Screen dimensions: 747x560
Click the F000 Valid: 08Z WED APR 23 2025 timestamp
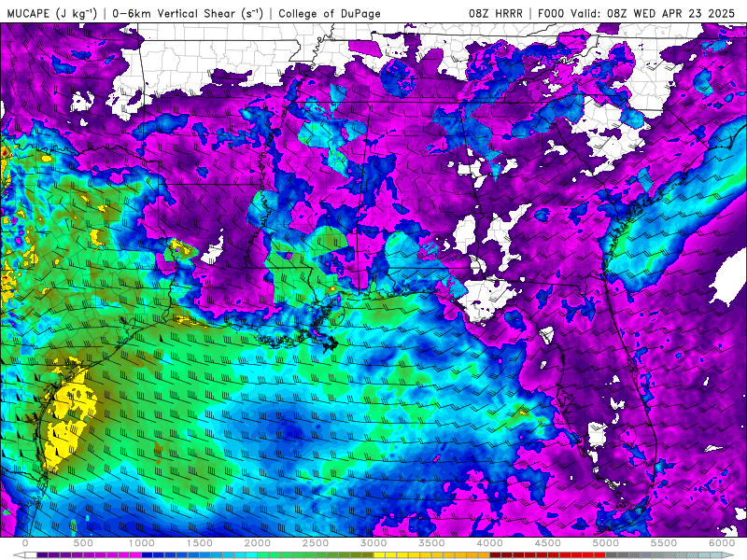[x=636, y=13]
